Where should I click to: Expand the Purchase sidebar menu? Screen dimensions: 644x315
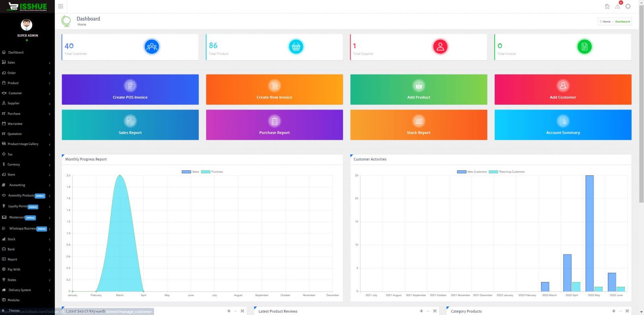27,114
